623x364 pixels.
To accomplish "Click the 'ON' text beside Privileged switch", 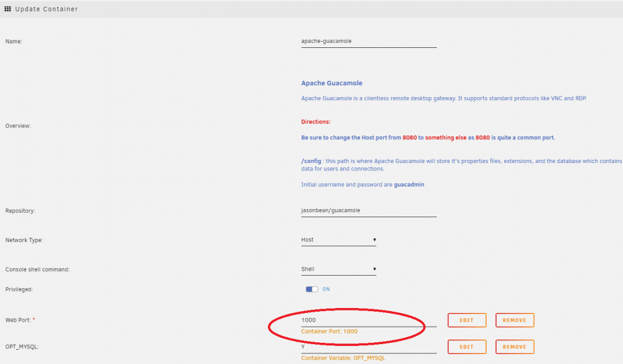I will (326, 289).
